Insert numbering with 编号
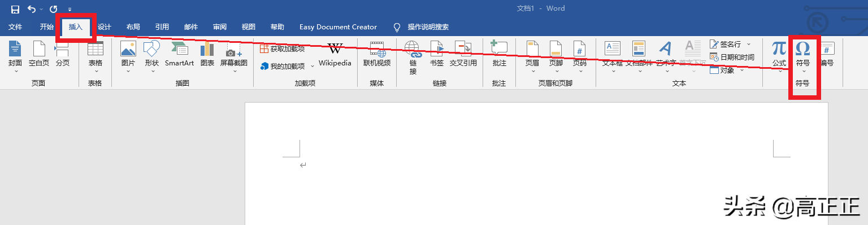Viewport: 868px width, 225px height. point(827,55)
